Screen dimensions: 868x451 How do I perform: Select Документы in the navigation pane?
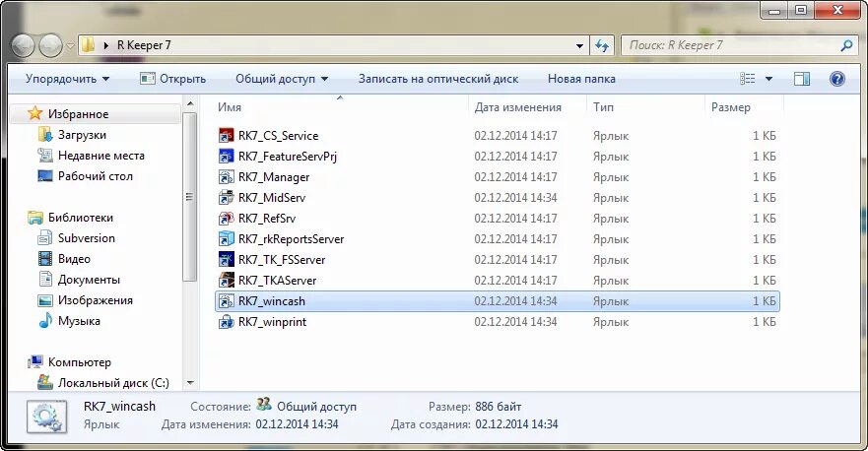[89, 280]
